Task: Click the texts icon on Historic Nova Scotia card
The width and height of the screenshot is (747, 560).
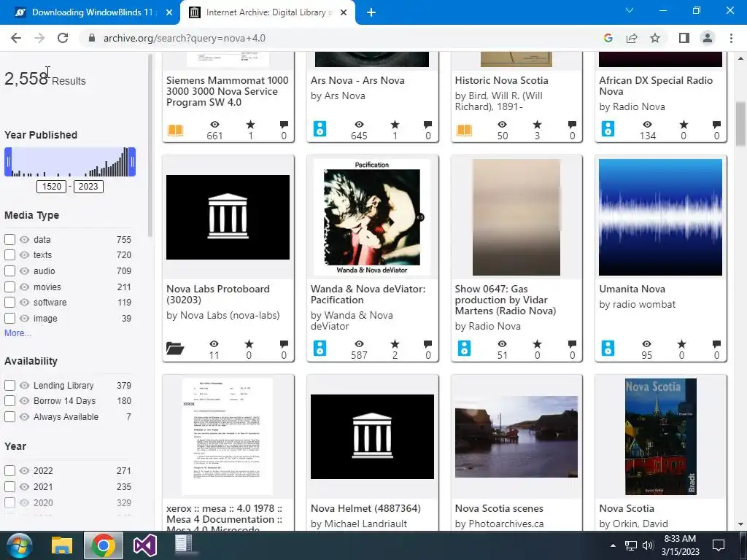Action: click(x=464, y=130)
